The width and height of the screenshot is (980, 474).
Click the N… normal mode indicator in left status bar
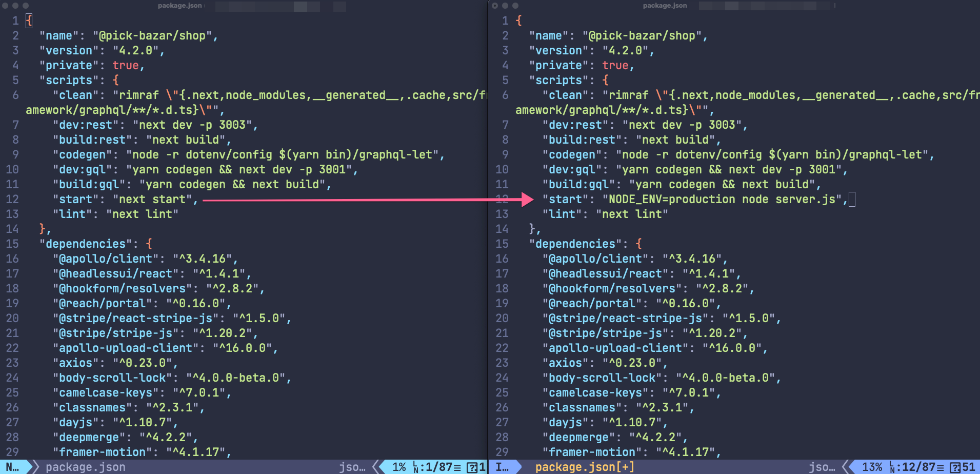(x=13, y=467)
